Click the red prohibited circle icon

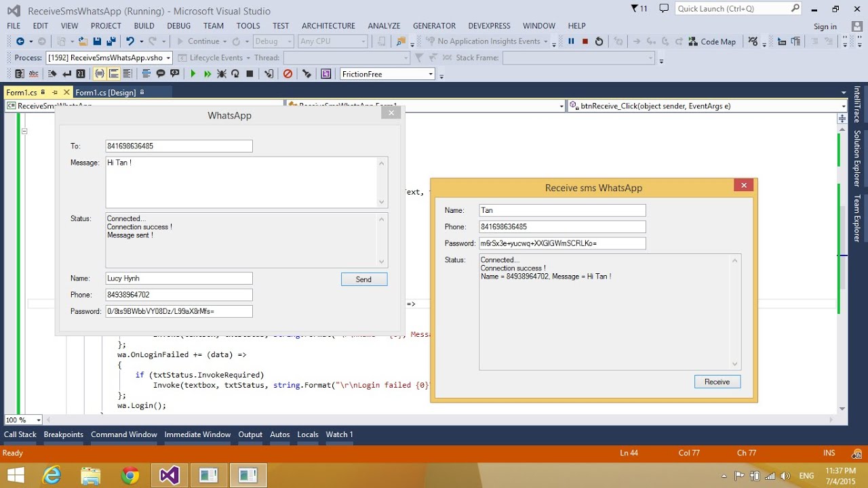click(x=288, y=74)
